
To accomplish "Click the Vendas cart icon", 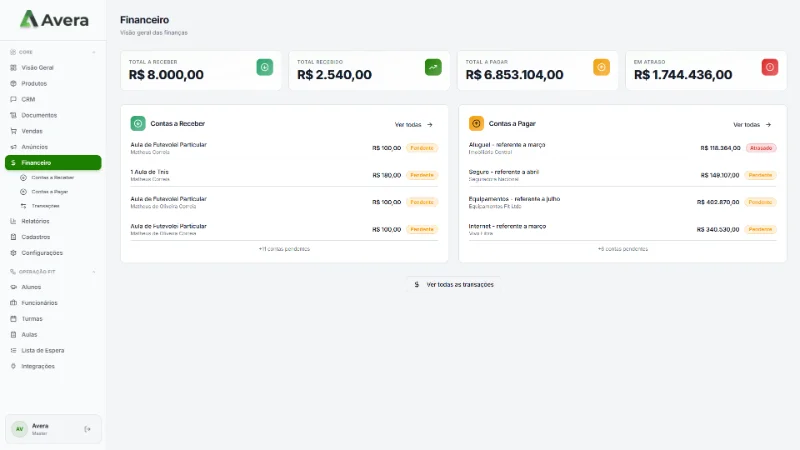I will [13, 131].
